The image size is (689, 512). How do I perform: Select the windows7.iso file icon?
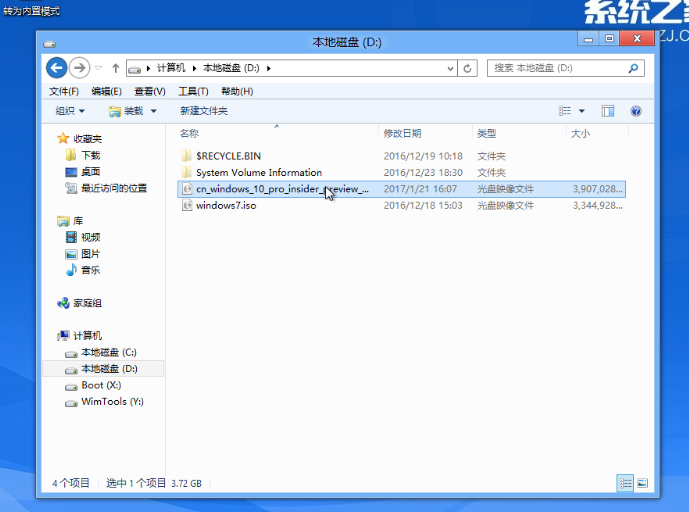(x=186, y=206)
